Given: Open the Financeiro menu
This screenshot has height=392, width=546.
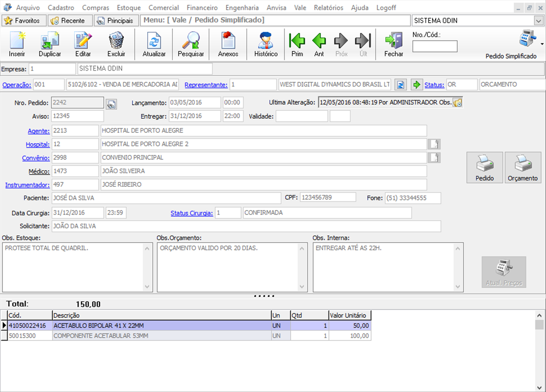Looking at the screenshot, I should click(202, 8).
